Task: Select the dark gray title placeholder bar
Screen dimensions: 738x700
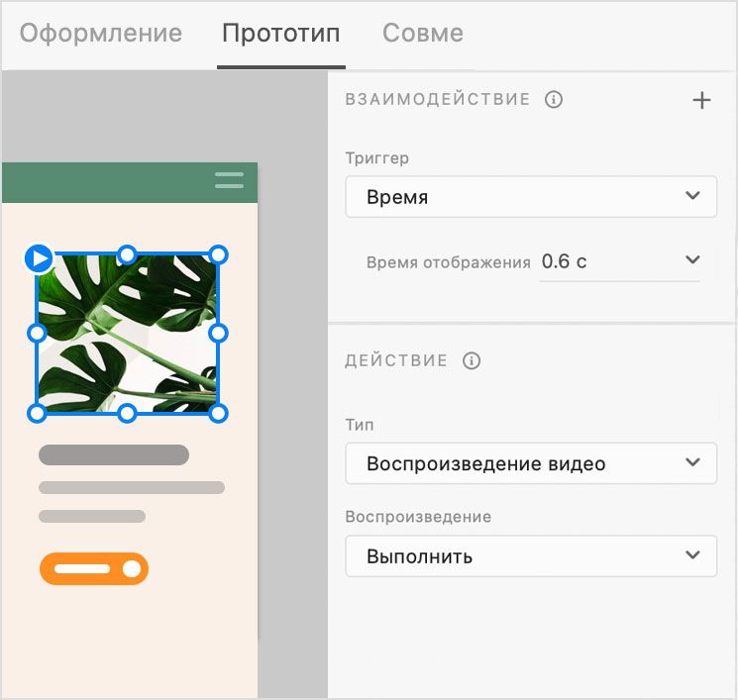Action: [114, 454]
